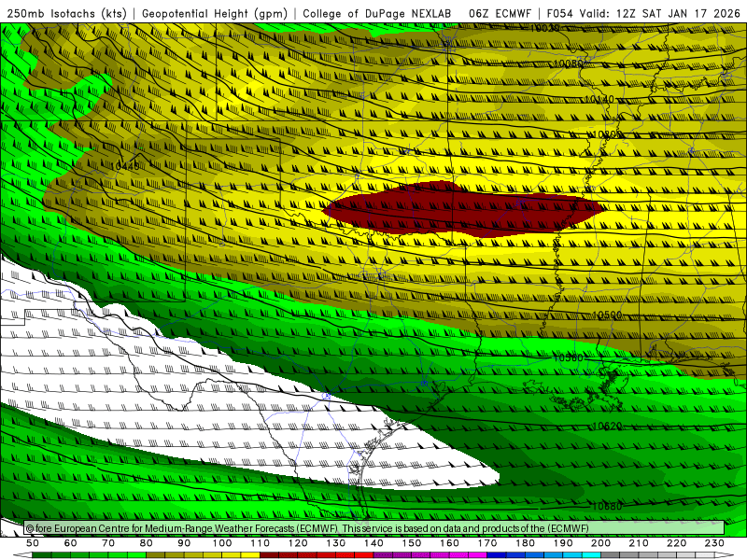Click the 'Geopotential Height (gpm)' title text
This screenshot has height=560, width=747.
[215, 13]
